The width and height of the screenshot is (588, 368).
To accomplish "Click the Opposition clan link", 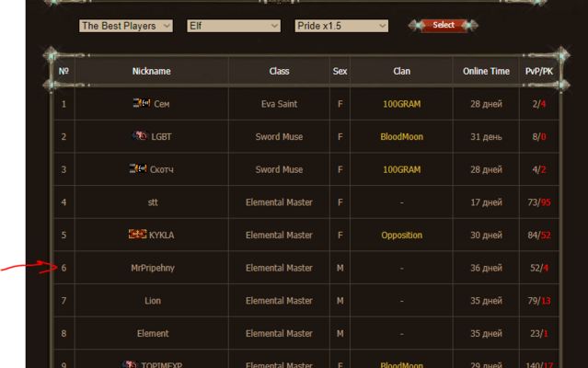I will point(401,236).
